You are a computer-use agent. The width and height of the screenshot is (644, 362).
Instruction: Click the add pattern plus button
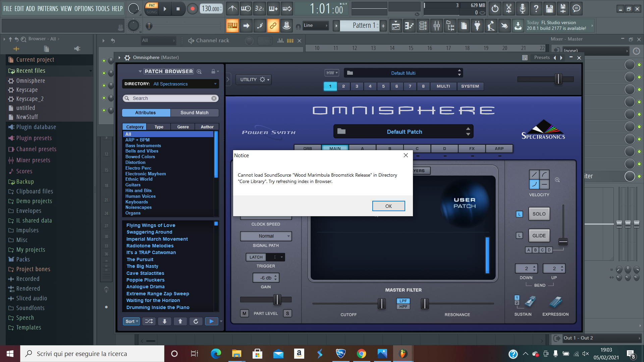(x=383, y=25)
